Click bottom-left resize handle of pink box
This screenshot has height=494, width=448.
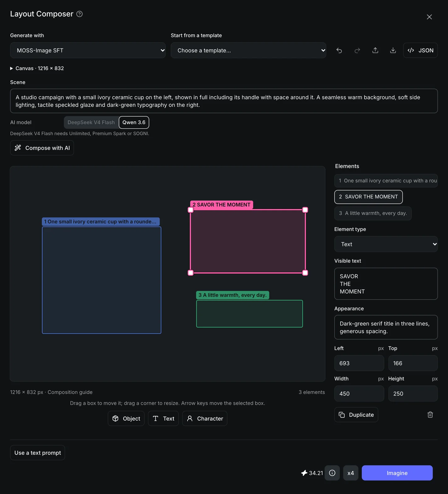click(x=191, y=273)
